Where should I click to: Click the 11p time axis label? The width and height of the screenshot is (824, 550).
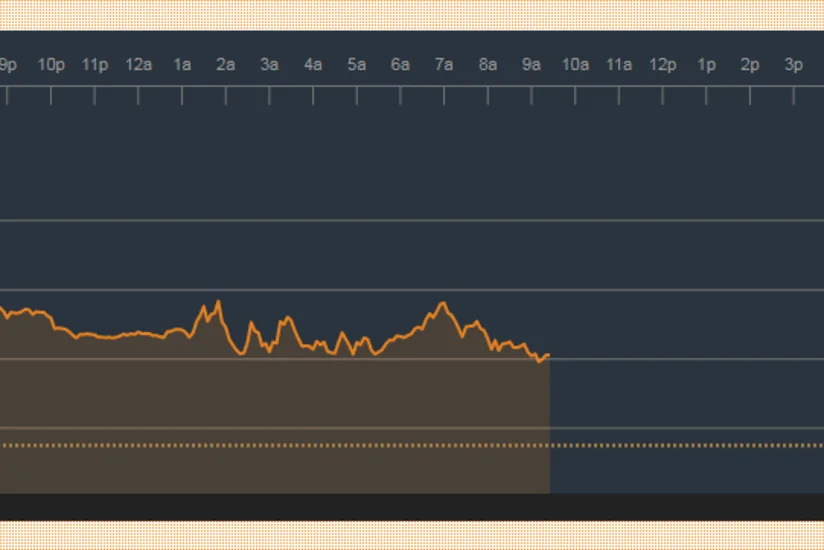(95, 65)
